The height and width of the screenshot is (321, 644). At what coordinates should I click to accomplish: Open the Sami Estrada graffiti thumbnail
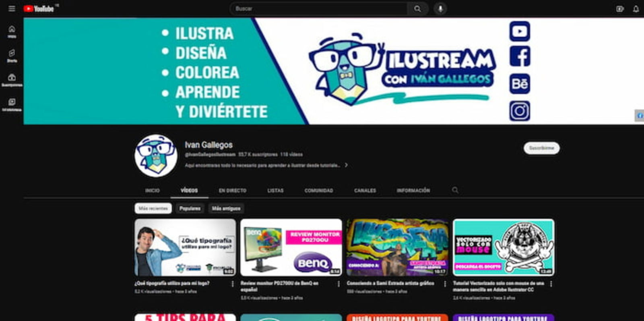(x=397, y=247)
